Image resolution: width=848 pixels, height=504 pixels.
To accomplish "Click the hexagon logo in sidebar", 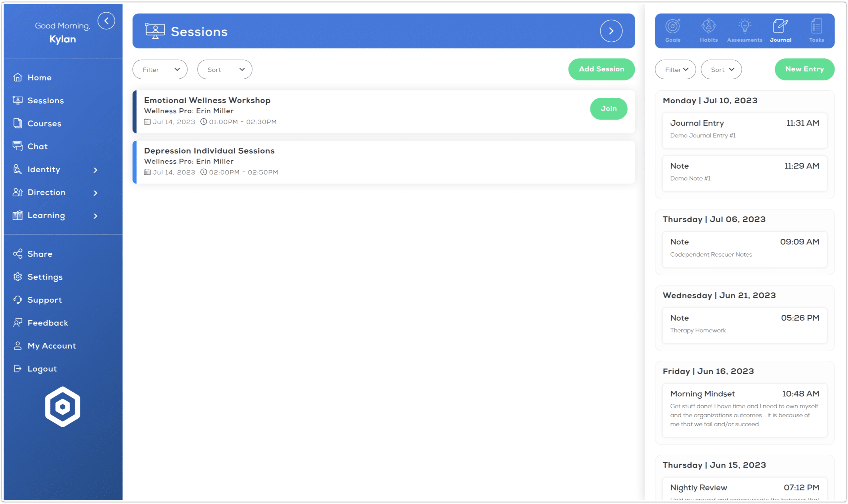I will coord(63,407).
